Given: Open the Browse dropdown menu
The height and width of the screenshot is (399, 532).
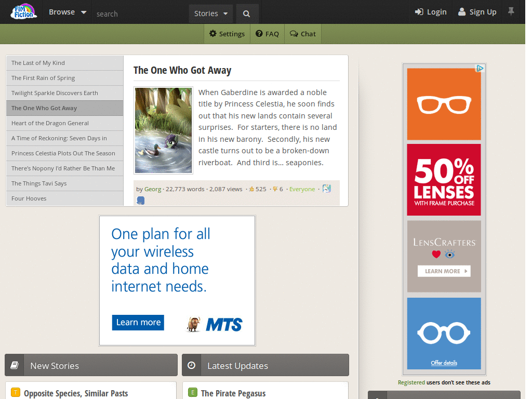Looking at the screenshot, I should [x=68, y=12].
